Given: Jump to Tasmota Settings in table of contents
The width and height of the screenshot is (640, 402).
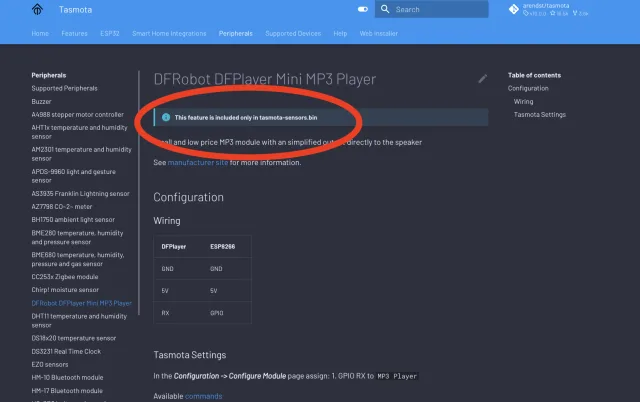Looking at the screenshot, I should coord(540,114).
